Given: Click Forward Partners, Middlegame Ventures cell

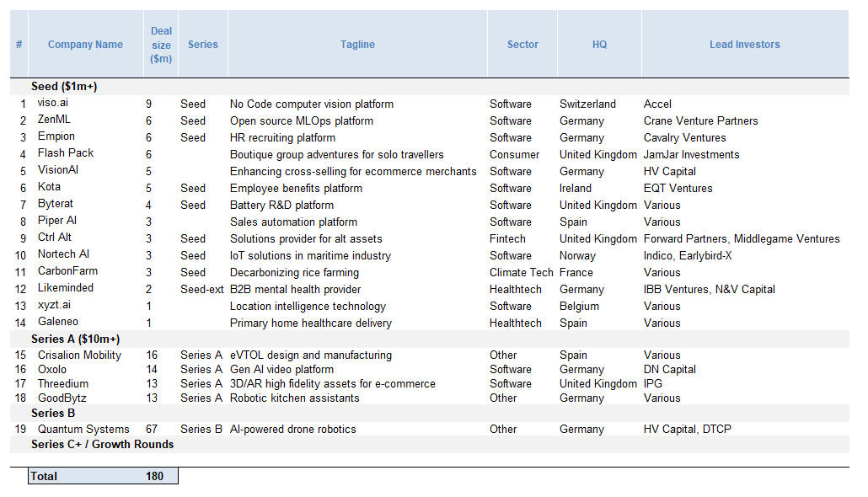Looking at the screenshot, I should click(x=742, y=239).
